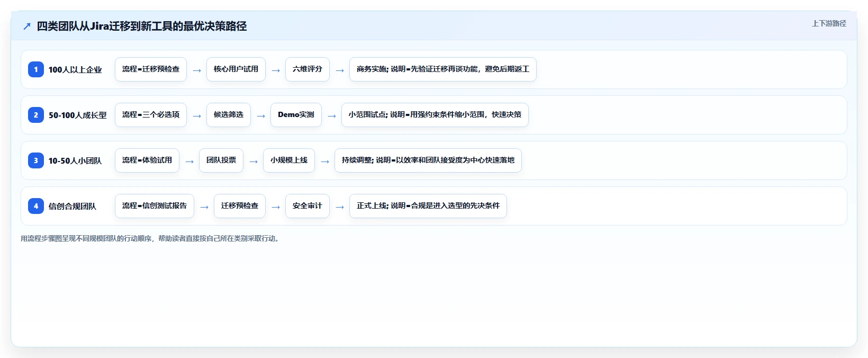This screenshot has width=868, height=358.
Task: Click the 流程=信创测试报告 step box
Action: (x=155, y=206)
